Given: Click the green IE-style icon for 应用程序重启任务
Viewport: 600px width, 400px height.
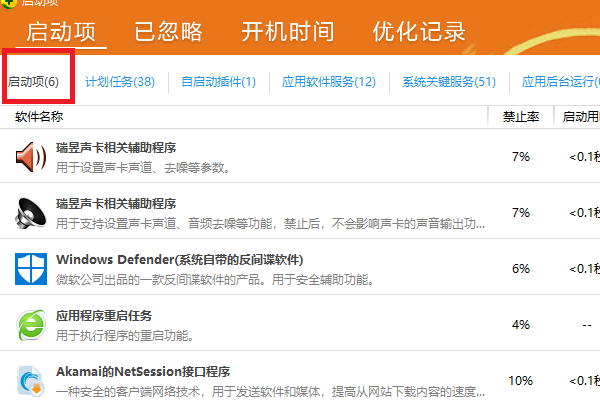Looking at the screenshot, I should pyautogui.click(x=31, y=325).
